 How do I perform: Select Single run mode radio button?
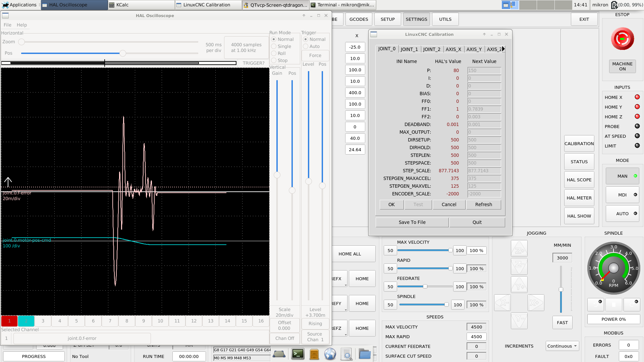(274, 46)
